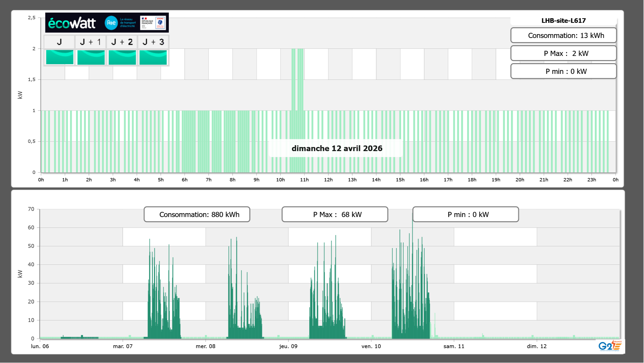Click the G2 France logo
This screenshot has width=644, height=363.
pyautogui.click(x=610, y=346)
